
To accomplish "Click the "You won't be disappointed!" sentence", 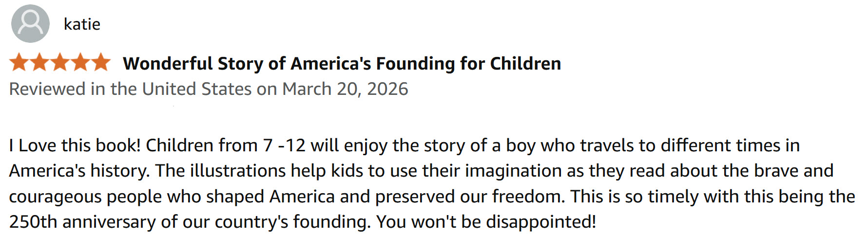I will 486,222.
